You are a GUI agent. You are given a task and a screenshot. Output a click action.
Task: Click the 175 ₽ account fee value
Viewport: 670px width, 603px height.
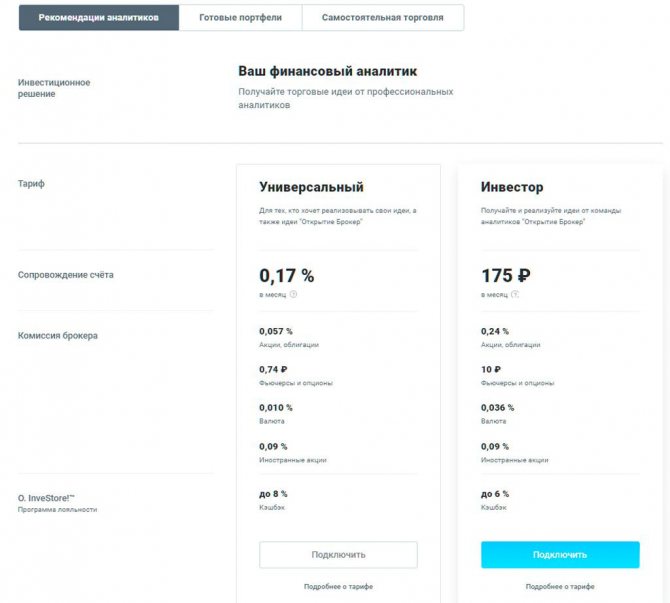505,275
